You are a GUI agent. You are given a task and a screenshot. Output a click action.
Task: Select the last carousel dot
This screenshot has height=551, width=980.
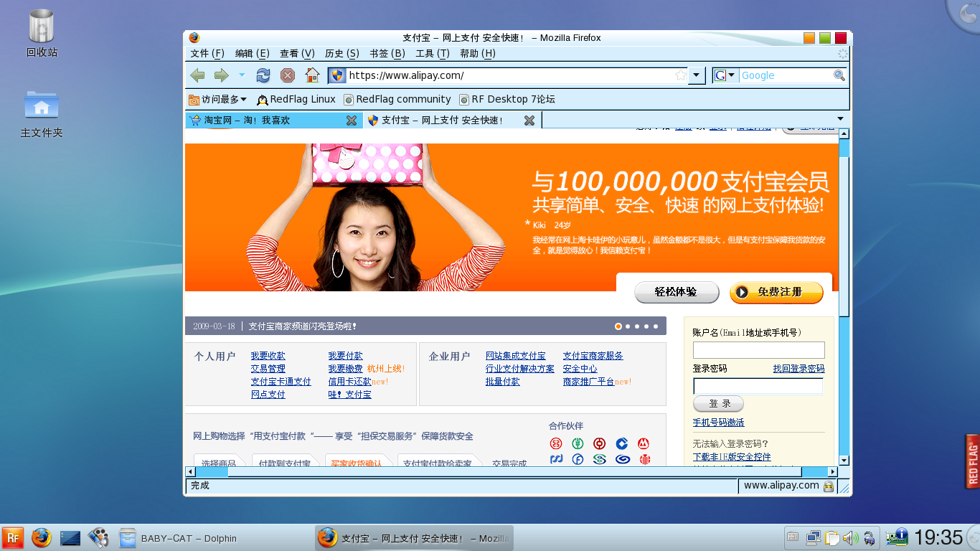(655, 326)
